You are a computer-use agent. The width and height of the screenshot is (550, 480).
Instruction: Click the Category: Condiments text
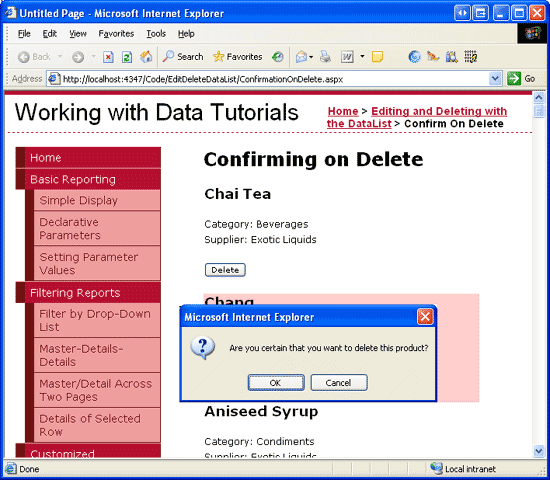click(259, 441)
